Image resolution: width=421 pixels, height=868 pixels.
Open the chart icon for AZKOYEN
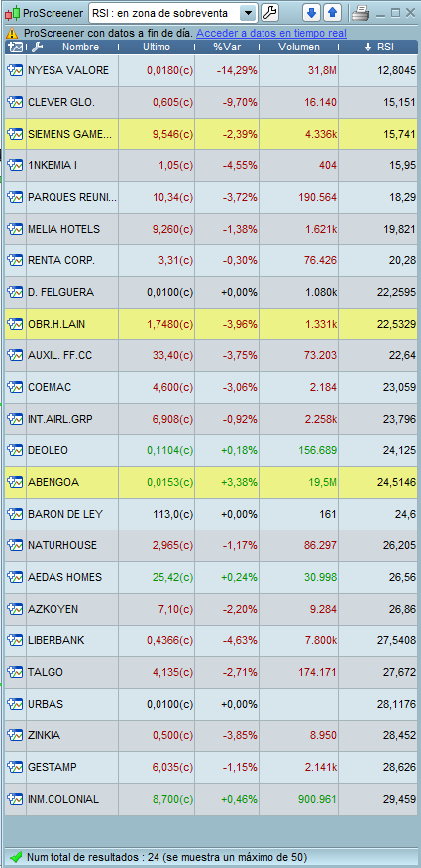15,609
